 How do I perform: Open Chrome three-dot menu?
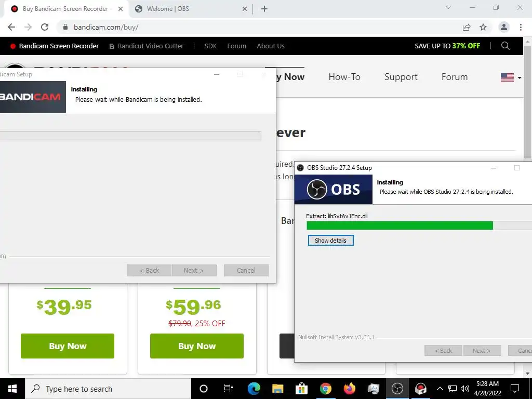point(521,27)
